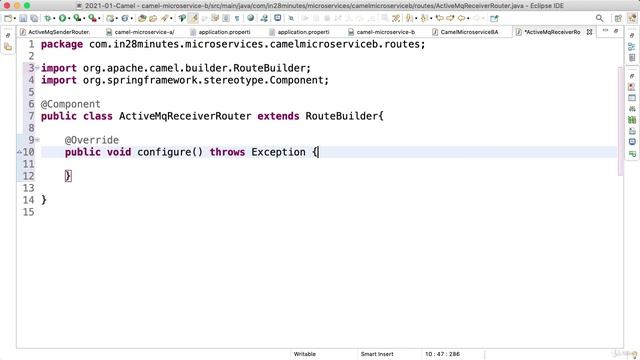Viewport: 640px width, 360px height.
Task: Toggle Show Whitespace Characters pilcrow icon
Action: coord(237,18)
